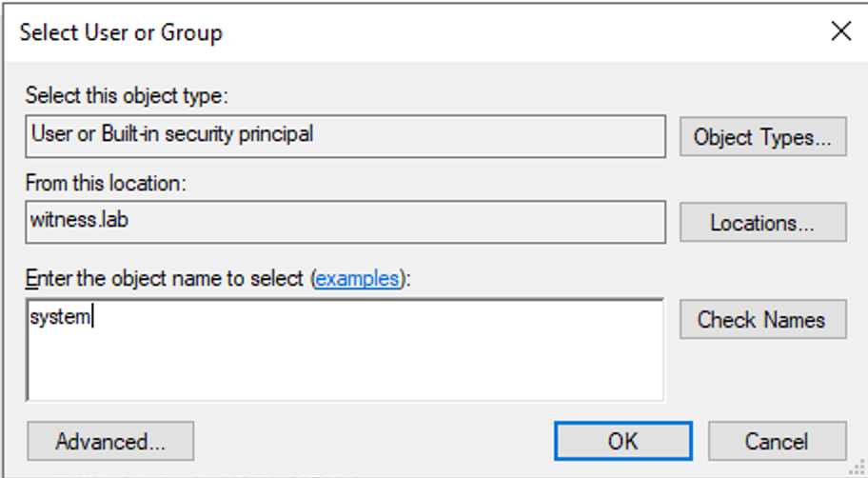868x478 pixels.
Task: Open the Advanced search options
Action: 110,442
